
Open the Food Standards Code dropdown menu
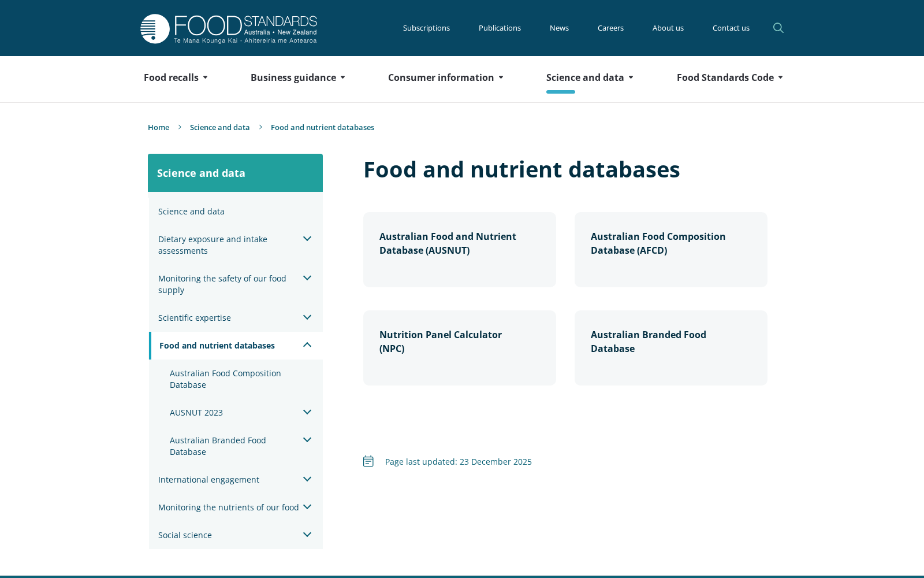(x=730, y=77)
